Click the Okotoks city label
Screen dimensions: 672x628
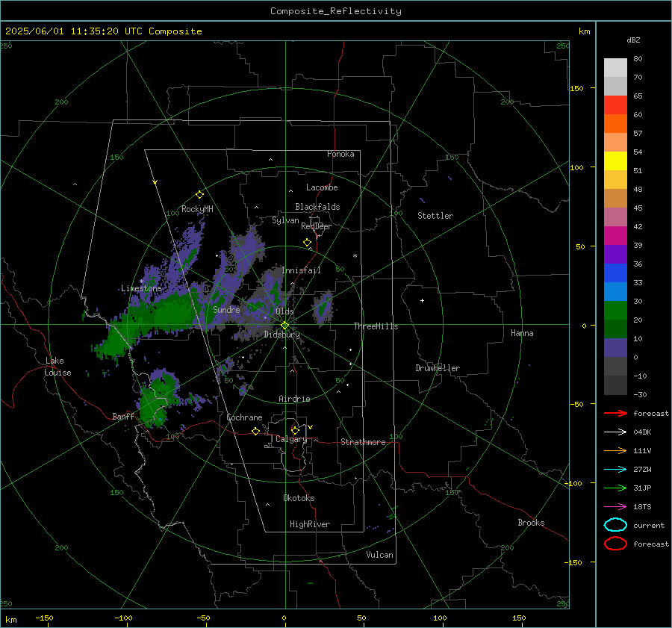point(299,498)
